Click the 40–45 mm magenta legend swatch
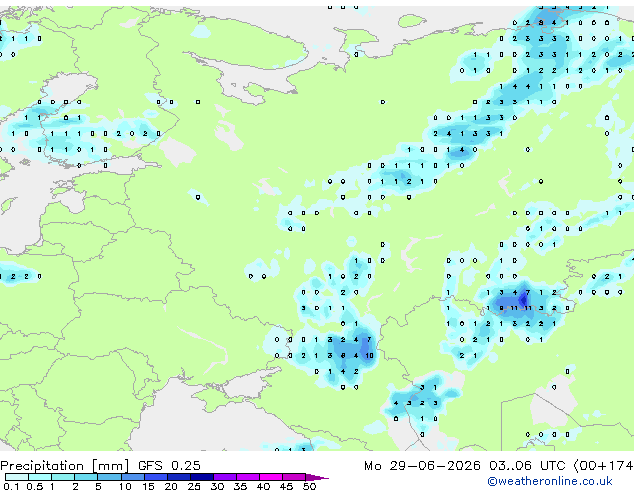Screen dimensions: 634x490 tap(271, 477)
